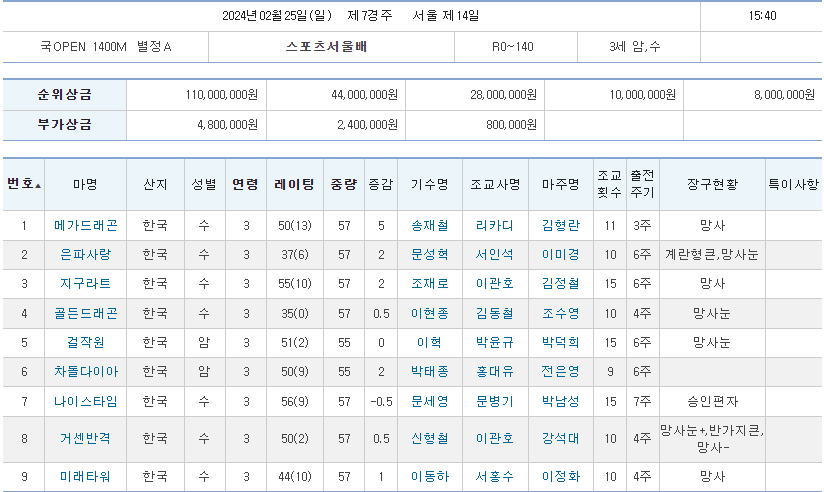Open jockey link 신형철
The image size is (824, 492).
[430, 438]
